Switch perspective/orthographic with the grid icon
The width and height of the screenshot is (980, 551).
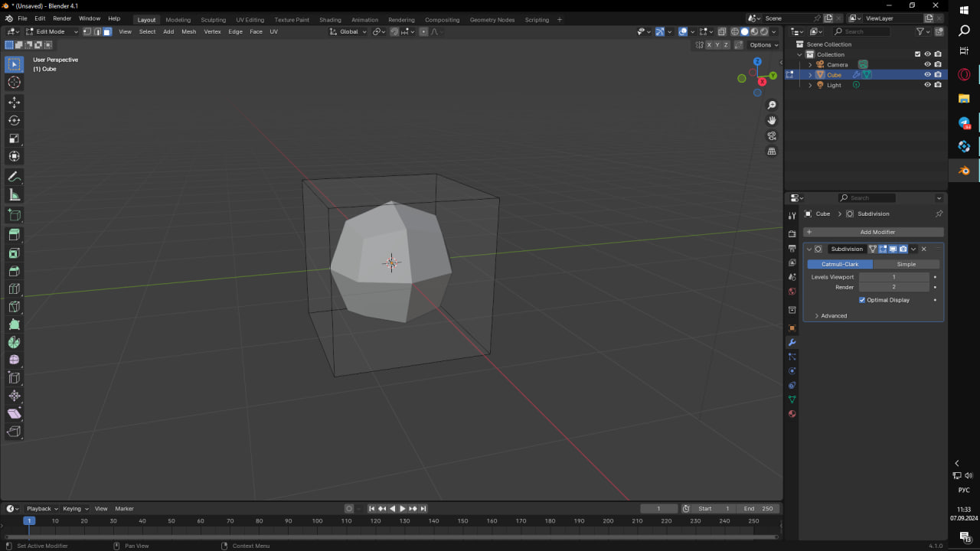click(772, 151)
